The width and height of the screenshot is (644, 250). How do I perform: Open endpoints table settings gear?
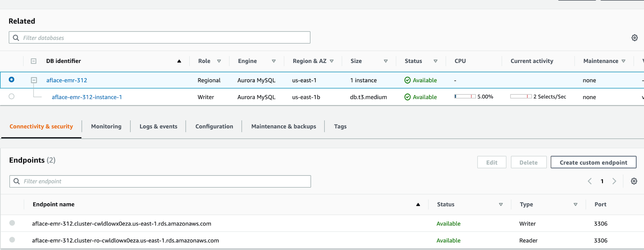[634, 181]
